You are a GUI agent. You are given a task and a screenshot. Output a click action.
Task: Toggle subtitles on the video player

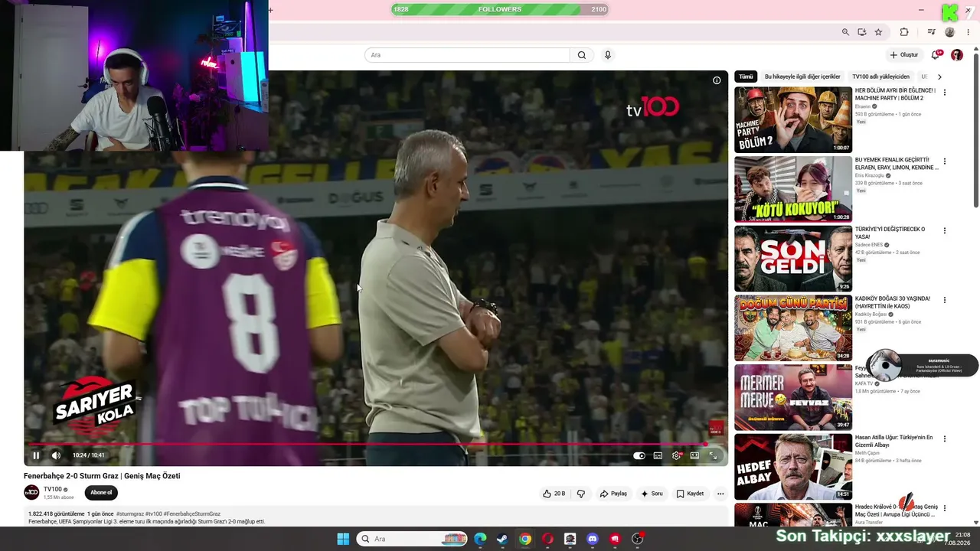[658, 456]
